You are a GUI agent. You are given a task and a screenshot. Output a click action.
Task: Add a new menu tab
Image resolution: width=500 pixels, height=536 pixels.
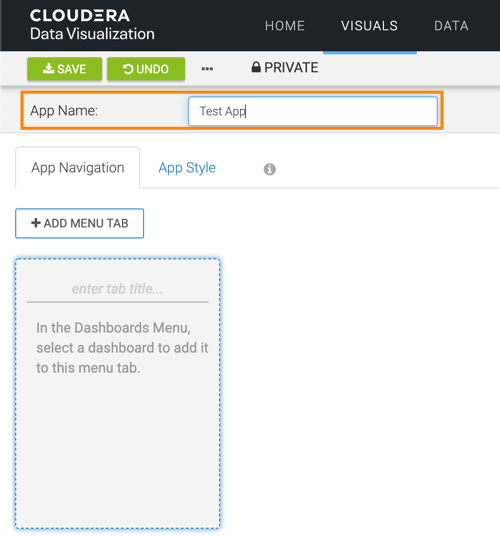[80, 223]
